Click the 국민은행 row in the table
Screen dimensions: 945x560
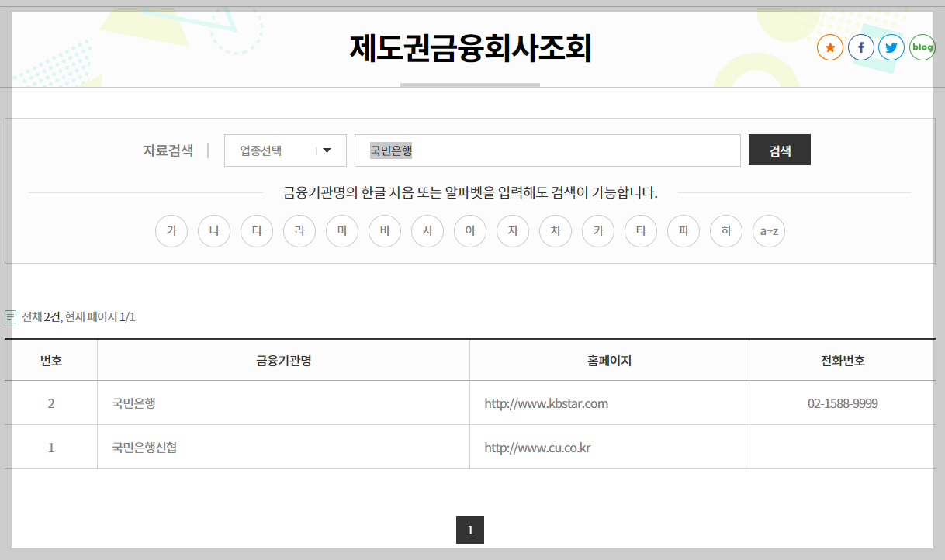point(133,403)
